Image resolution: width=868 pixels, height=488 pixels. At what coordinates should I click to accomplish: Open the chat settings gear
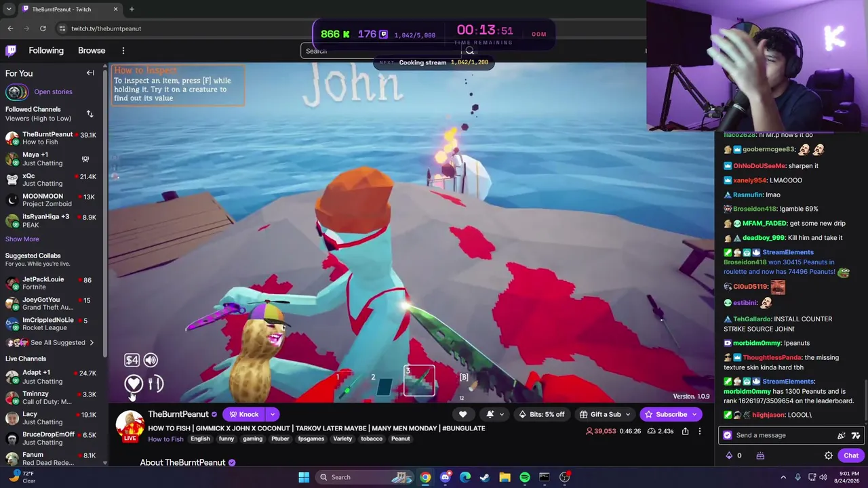tap(829, 455)
